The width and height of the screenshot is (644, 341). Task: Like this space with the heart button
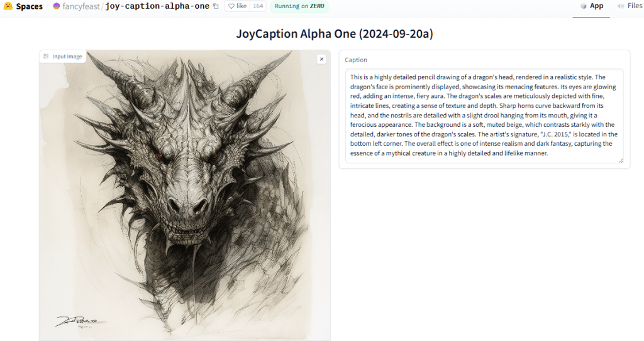(237, 6)
